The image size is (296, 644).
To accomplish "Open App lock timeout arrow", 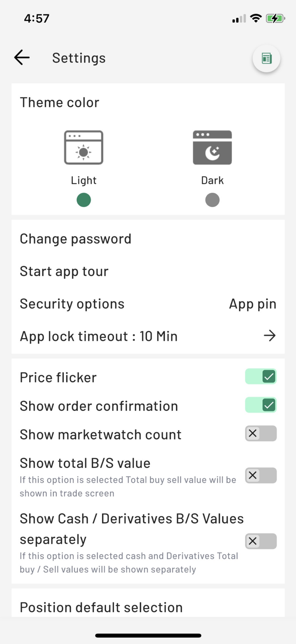I will pos(269,336).
